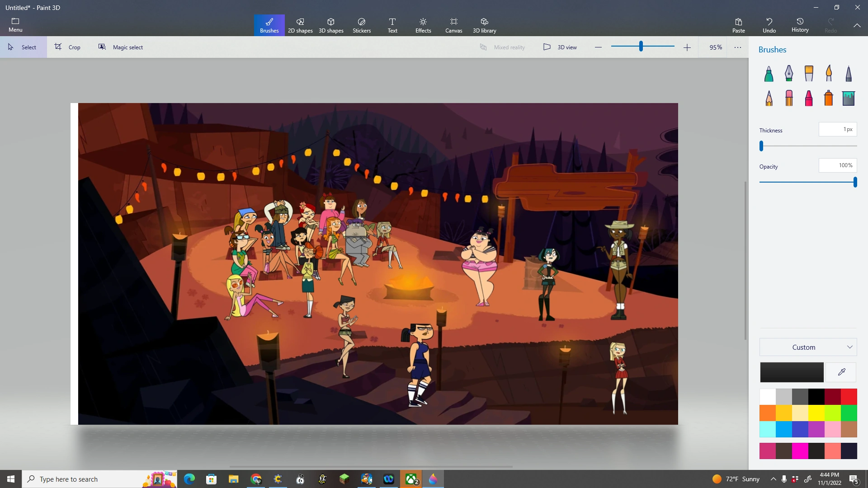
Task: Click the eyedropper color picker
Action: (x=841, y=372)
